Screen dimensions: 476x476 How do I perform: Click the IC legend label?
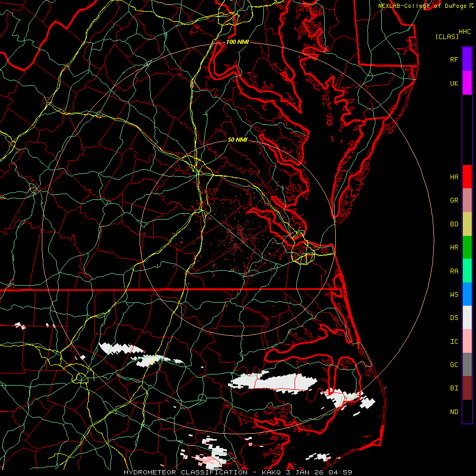pyautogui.click(x=454, y=342)
